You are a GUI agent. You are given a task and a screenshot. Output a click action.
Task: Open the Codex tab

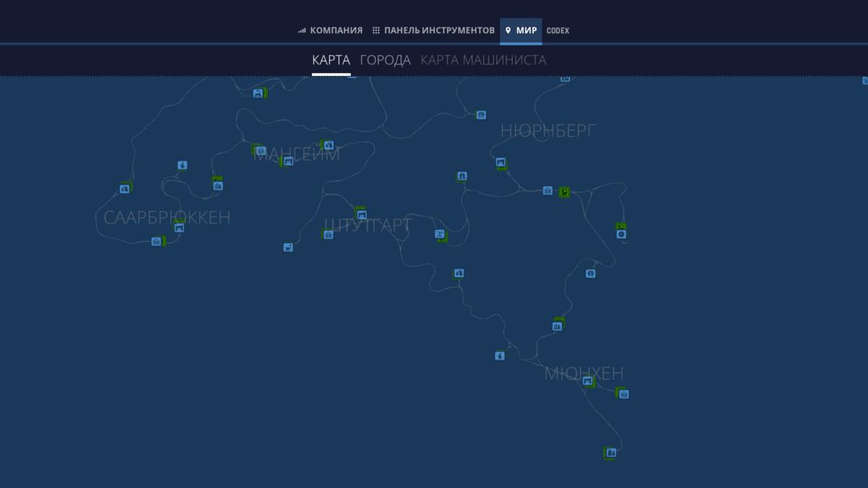pos(558,30)
